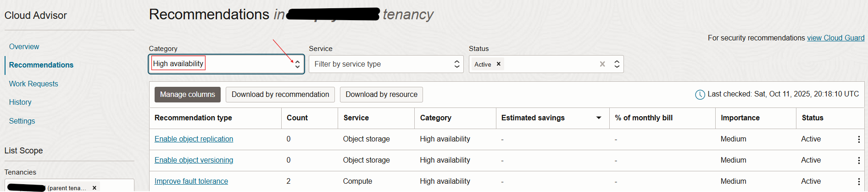Click Download by resource button

381,95
